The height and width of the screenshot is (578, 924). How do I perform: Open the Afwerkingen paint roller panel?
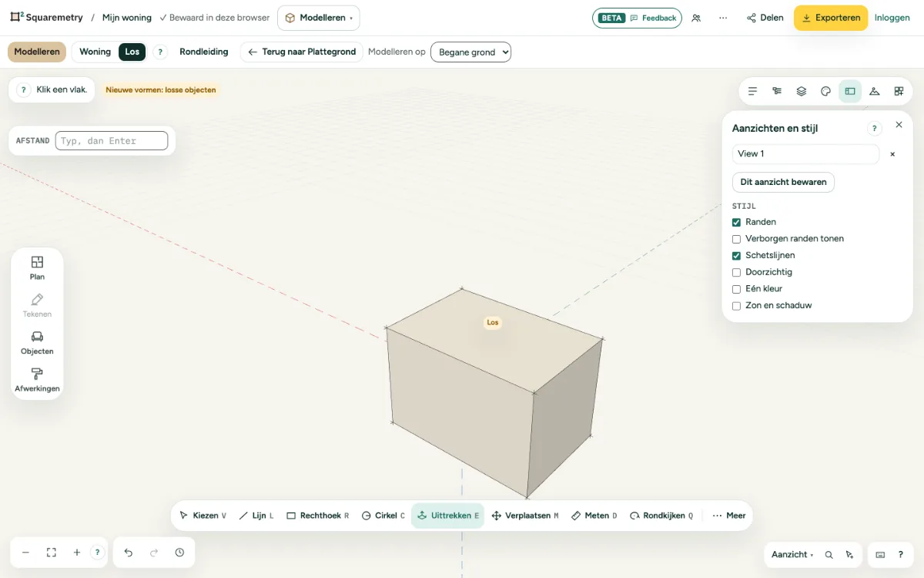coord(37,380)
